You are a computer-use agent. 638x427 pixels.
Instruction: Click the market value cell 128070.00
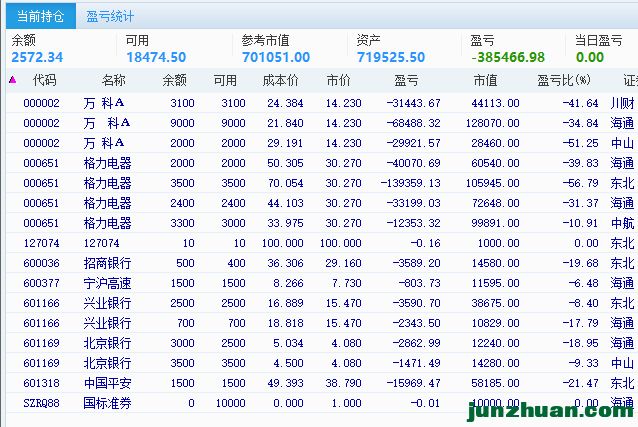pyautogui.click(x=493, y=123)
